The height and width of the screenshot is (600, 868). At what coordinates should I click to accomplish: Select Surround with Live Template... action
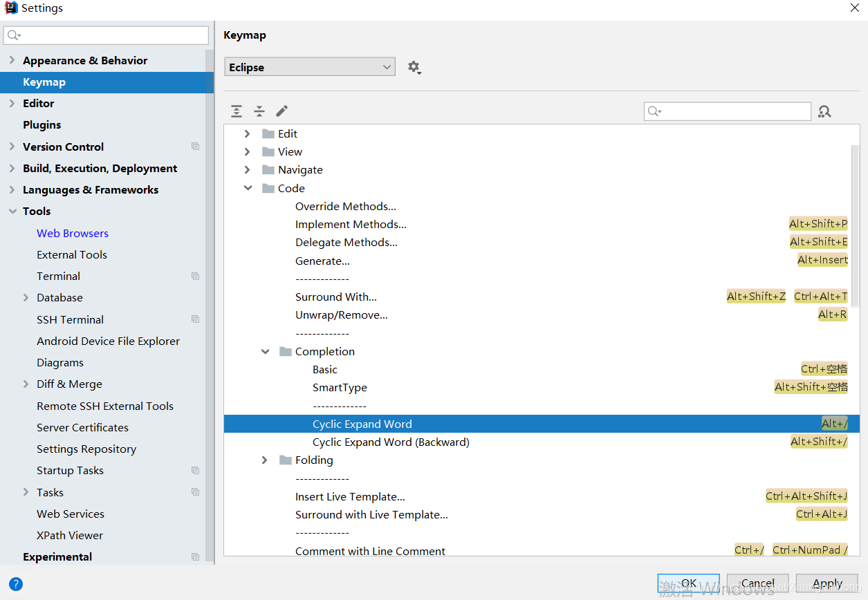click(x=371, y=514)
